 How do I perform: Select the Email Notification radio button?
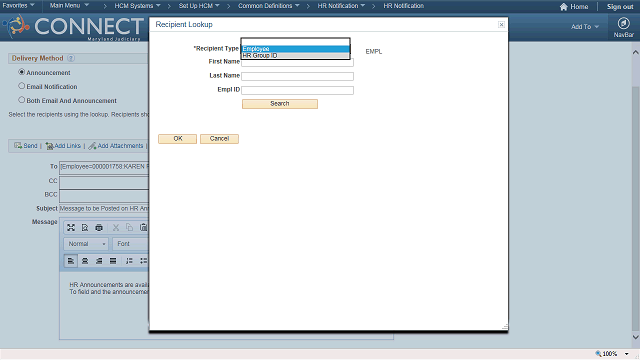coord(22,86)
